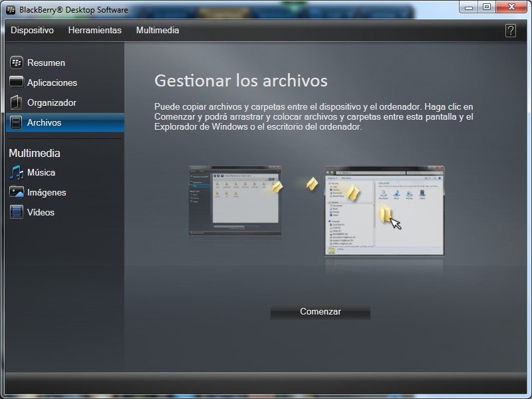
Task: Select the highlighted Archivos label
Action: (44, 122)
